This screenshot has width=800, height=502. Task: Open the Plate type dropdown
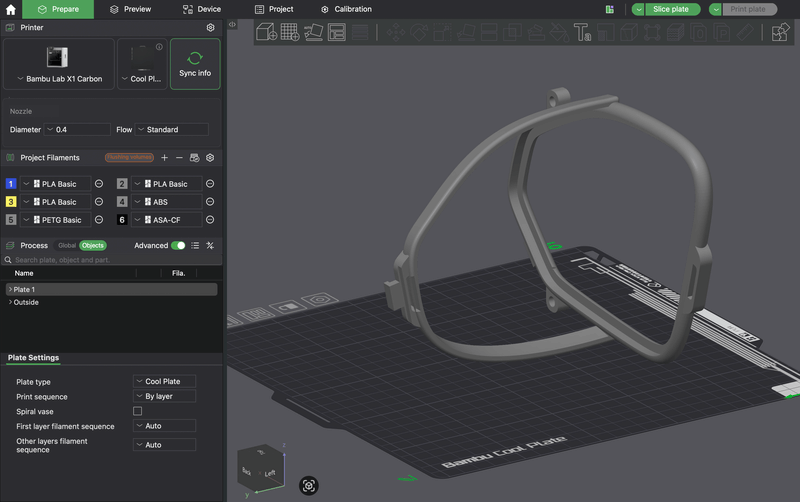[165, 382]
